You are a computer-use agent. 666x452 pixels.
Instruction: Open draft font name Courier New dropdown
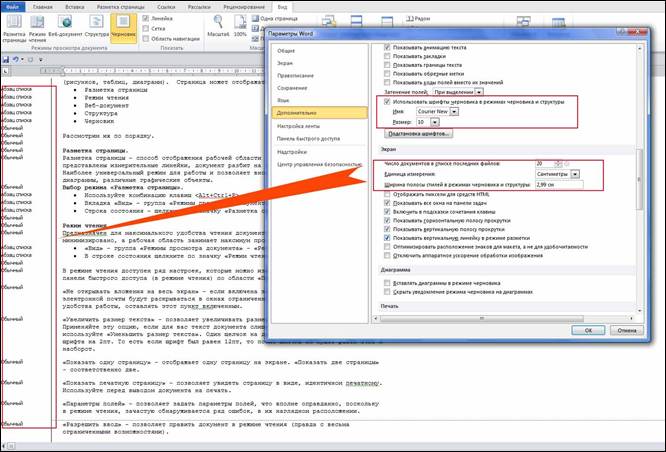click(454, 112)
